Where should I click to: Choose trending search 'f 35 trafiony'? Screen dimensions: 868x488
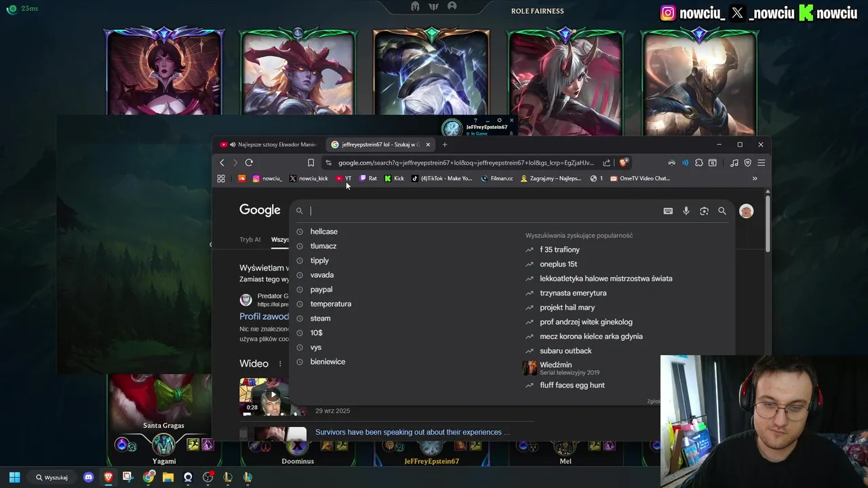pos(559,249)
